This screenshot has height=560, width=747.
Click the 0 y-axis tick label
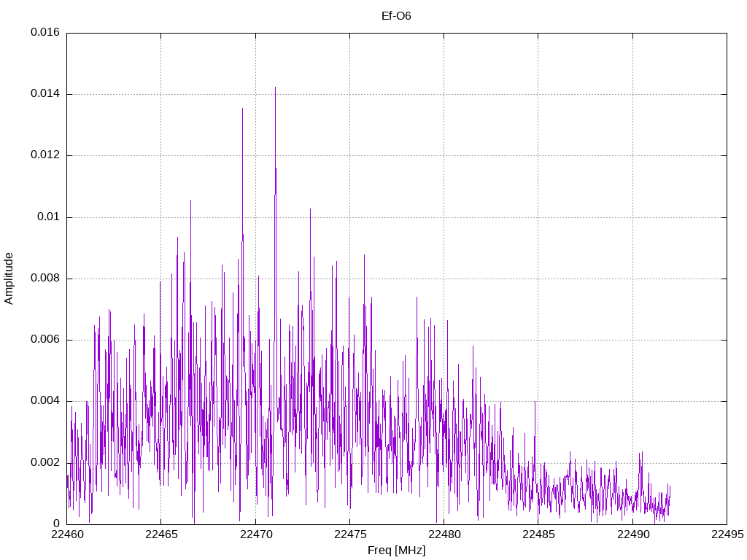[57, 524]
